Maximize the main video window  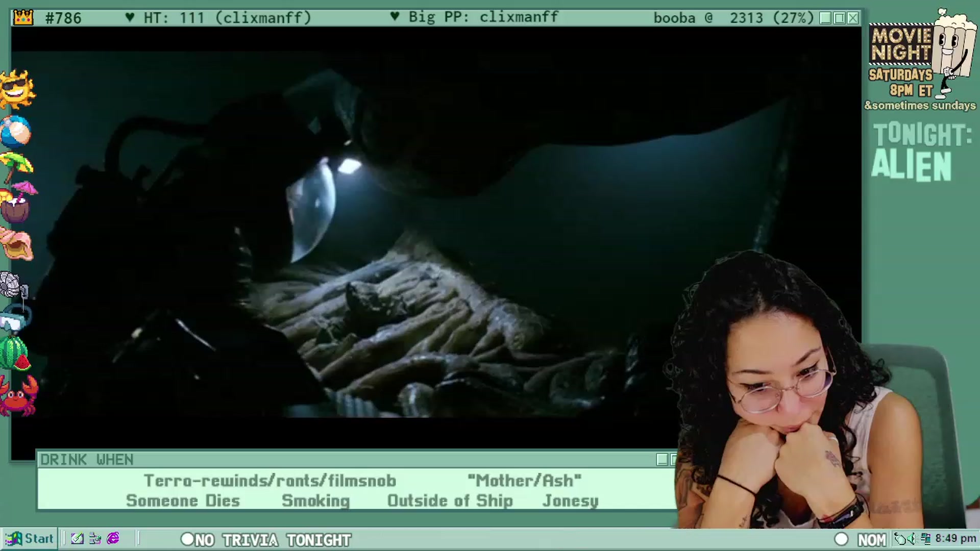click(x=839, y=18)
